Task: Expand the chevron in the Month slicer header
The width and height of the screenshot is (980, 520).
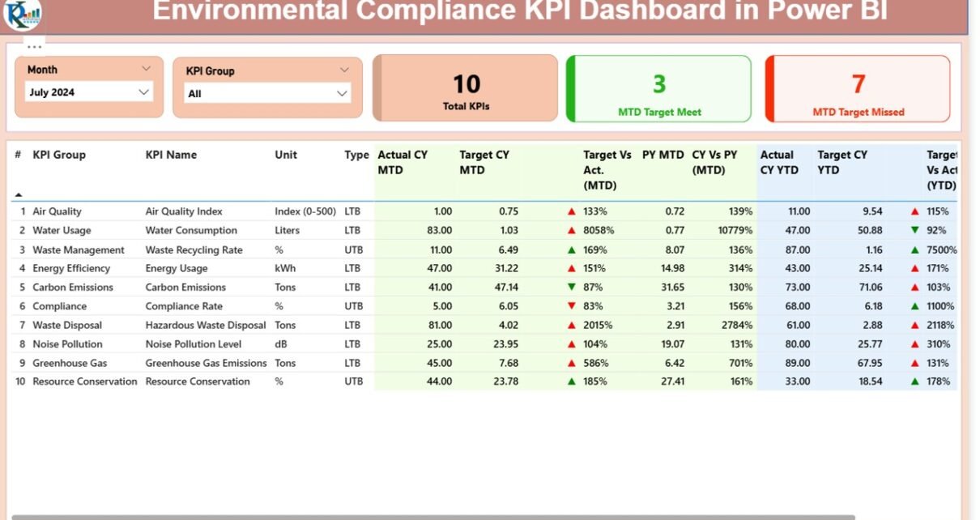Action: click(146, 70)
